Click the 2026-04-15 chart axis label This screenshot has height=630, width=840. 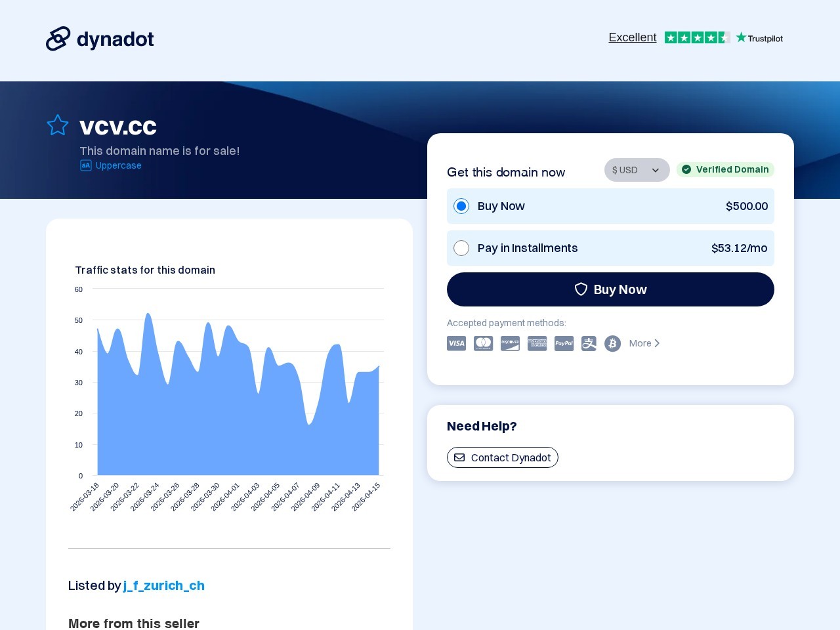[366, 497]
